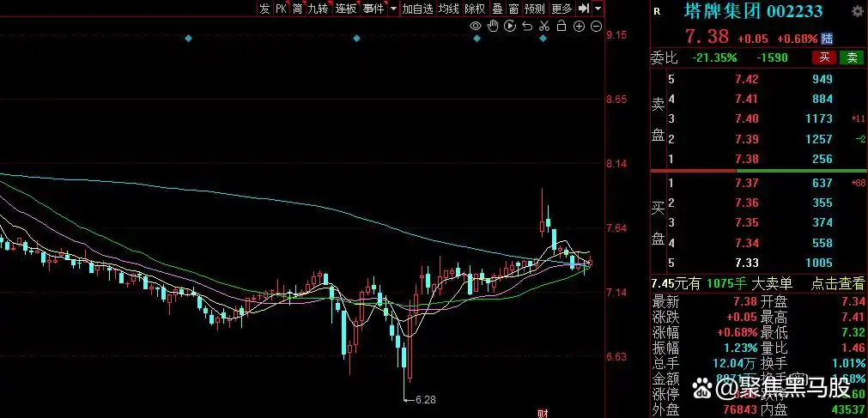Click the 委比 -21.35% value
This screenshot has height=418, width=868.
(x=714, y=58)
